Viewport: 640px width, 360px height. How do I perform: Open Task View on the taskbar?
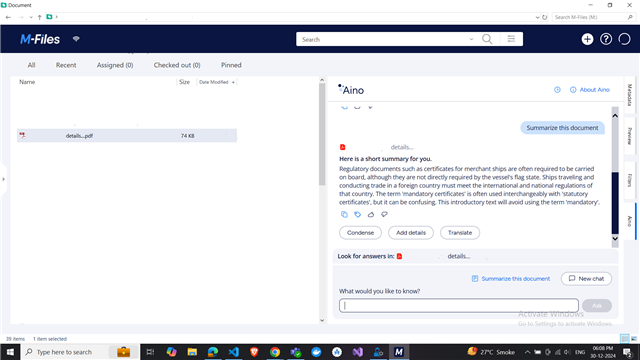pyautogui.click(x=150, y=352)
